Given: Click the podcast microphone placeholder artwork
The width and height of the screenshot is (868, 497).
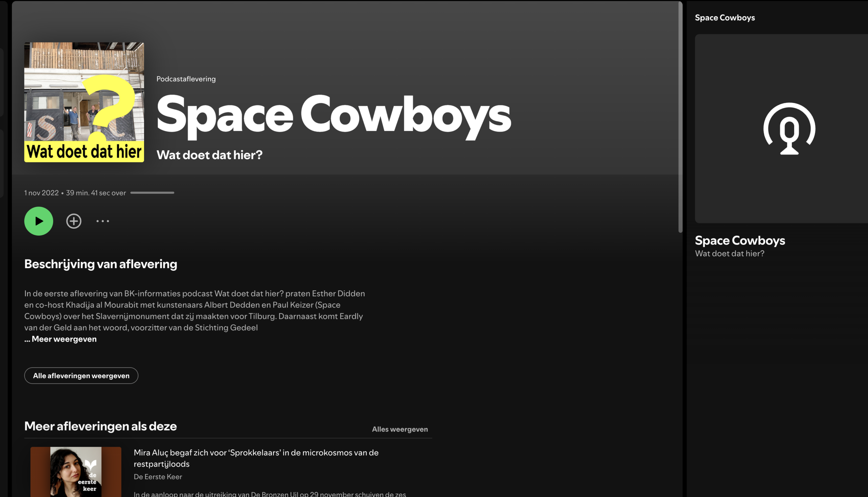Looking at the screenshot, I should [789, 129].
